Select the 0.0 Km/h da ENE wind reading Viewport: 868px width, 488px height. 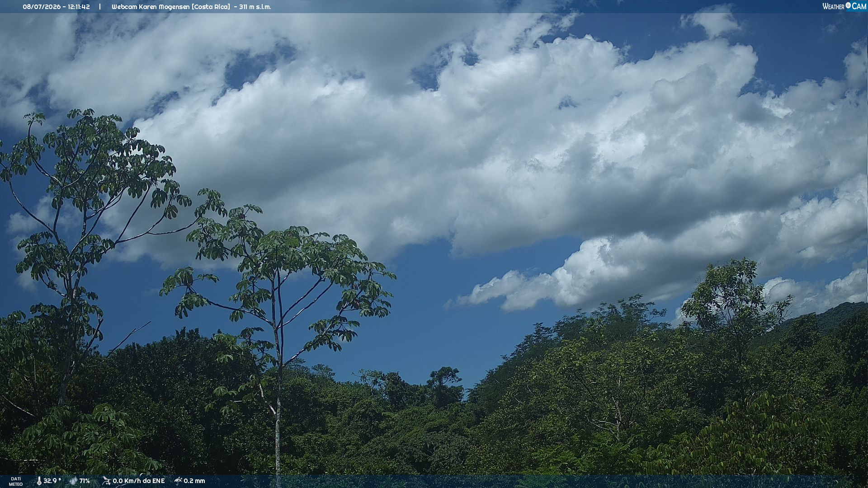click(x=138, y=481)
